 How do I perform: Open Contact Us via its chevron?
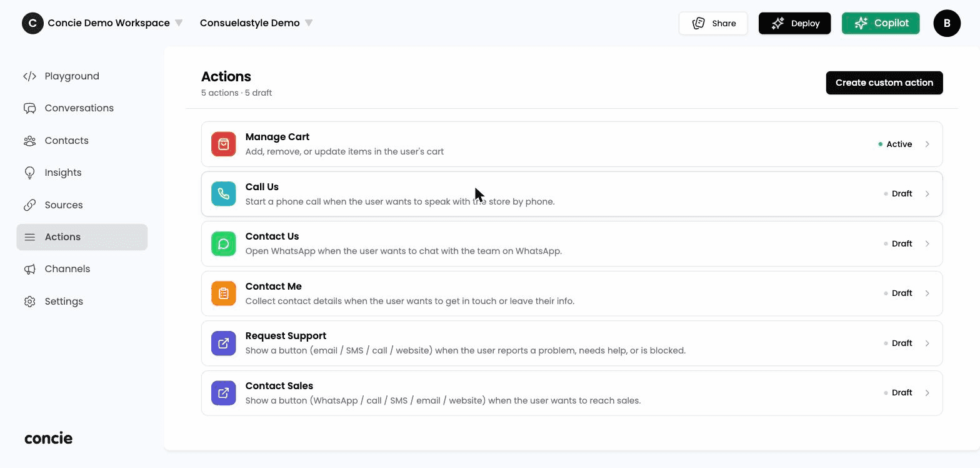(927, 243)
